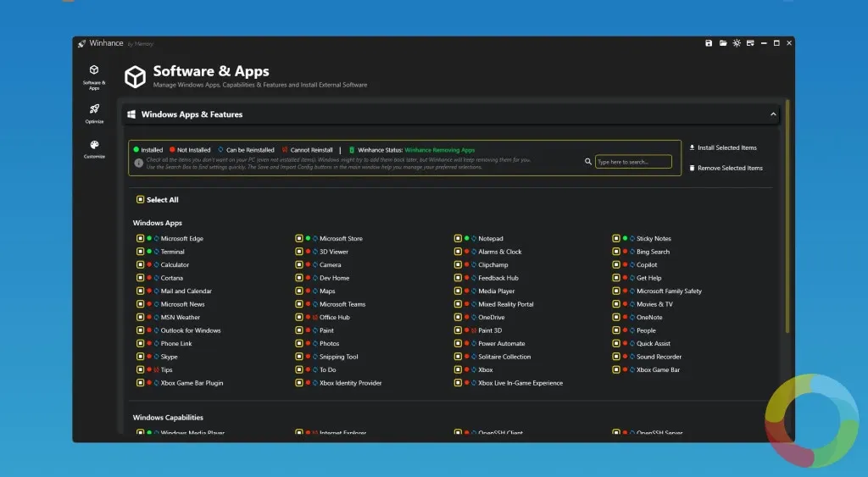Open the Software & Apps sidebar section
This screenshot has width=868, height=477.
[94, 76]
